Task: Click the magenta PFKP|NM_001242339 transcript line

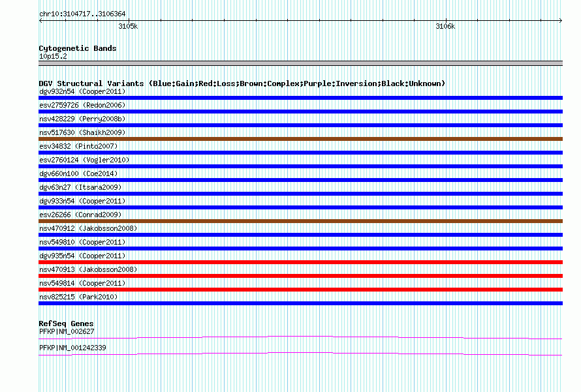Action: click(300, 353)
